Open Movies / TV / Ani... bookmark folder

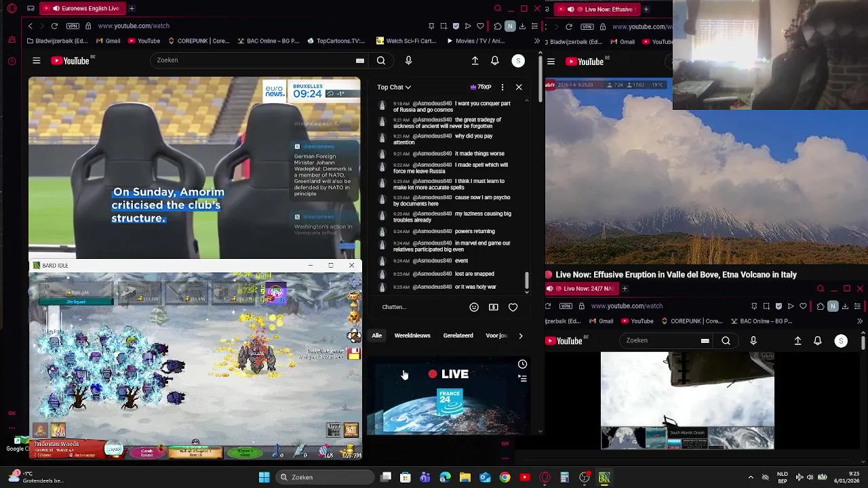coord(476,41)
